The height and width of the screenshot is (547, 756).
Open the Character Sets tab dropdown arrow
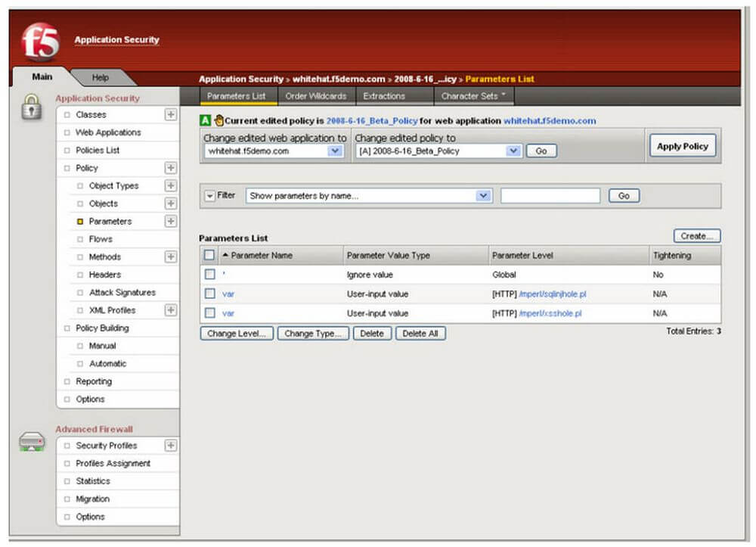point(503,94)
